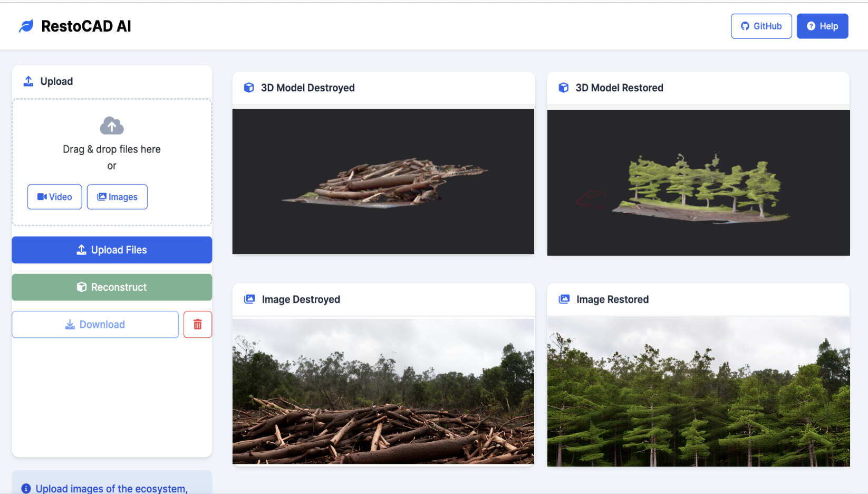Choose Video file upload option

point(55,197)
